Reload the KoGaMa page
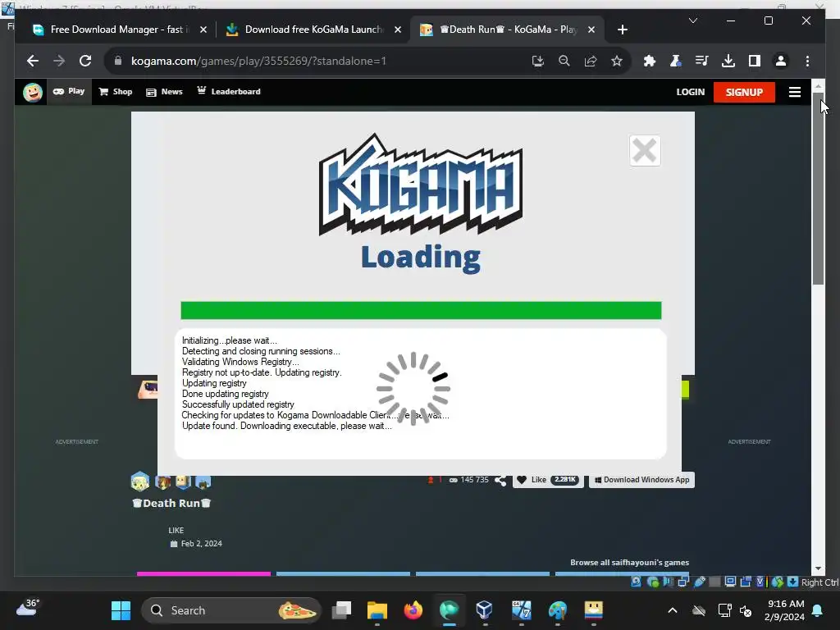The height and width of the screenshot is (630, 840). pyautogui.click(x=85, y=61)
